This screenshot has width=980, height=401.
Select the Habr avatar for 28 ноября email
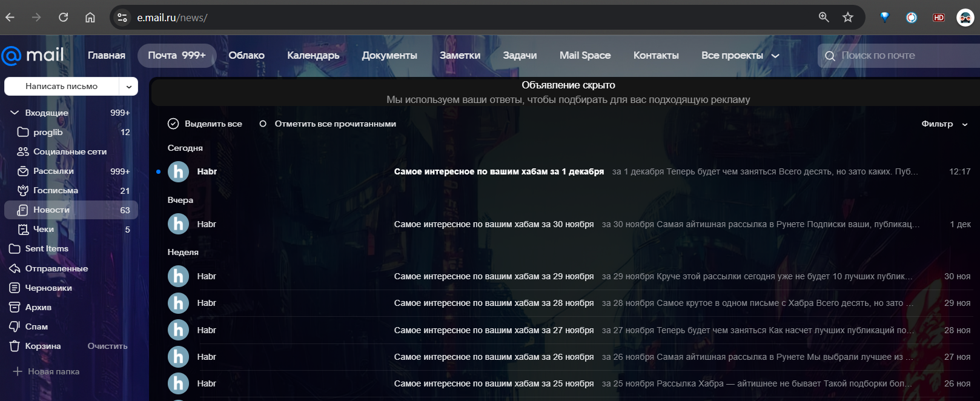[178, 303]
